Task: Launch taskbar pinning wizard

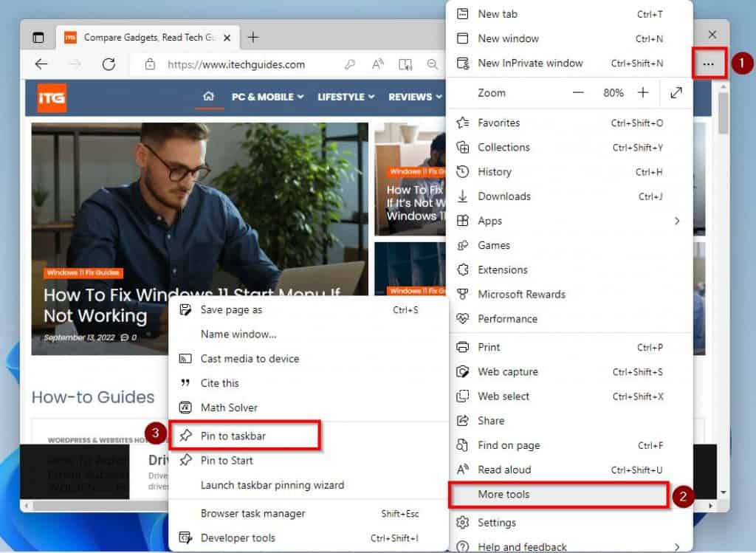Action: click(x=309, y=486)
